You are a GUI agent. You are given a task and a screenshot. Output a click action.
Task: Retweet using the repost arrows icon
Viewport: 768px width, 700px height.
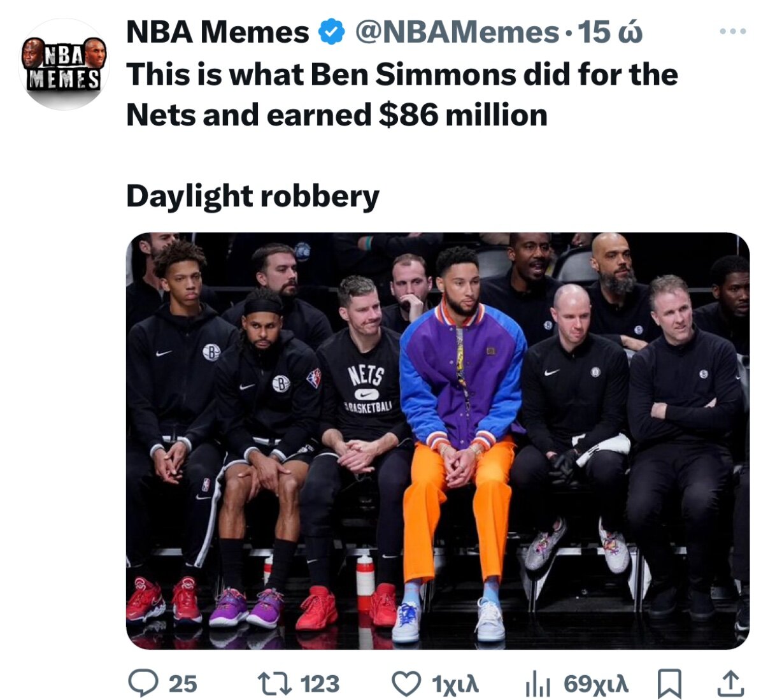(274, 683)
